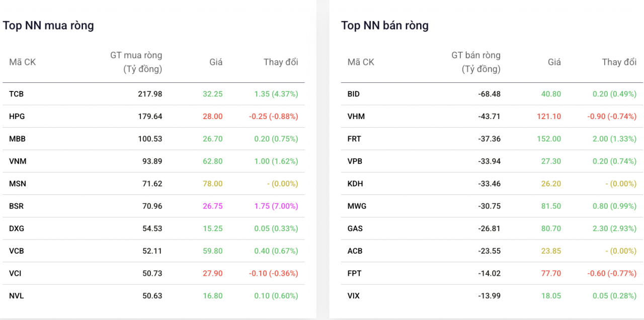This screenshot has width=644, height=320.
Task: Click the 'Top NN bán ròng' heading
Action: [385, 25]
